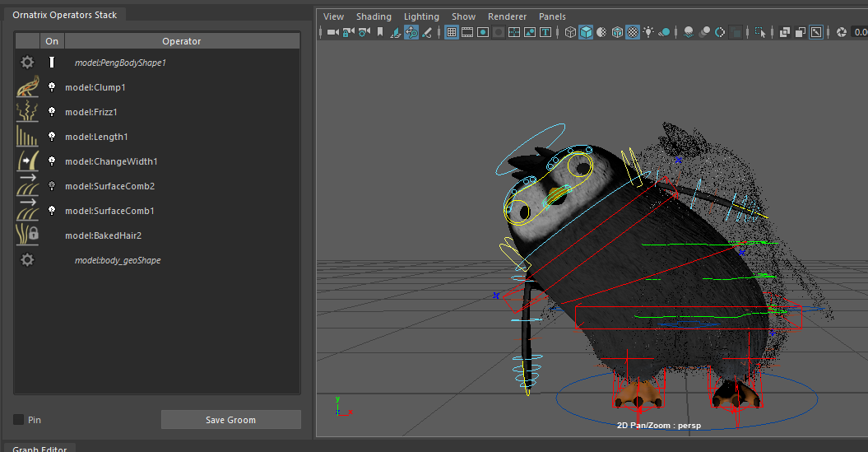Click the select camera icon
The width and height of the screenshot is (868, 452).
click(x=332, y=32)
